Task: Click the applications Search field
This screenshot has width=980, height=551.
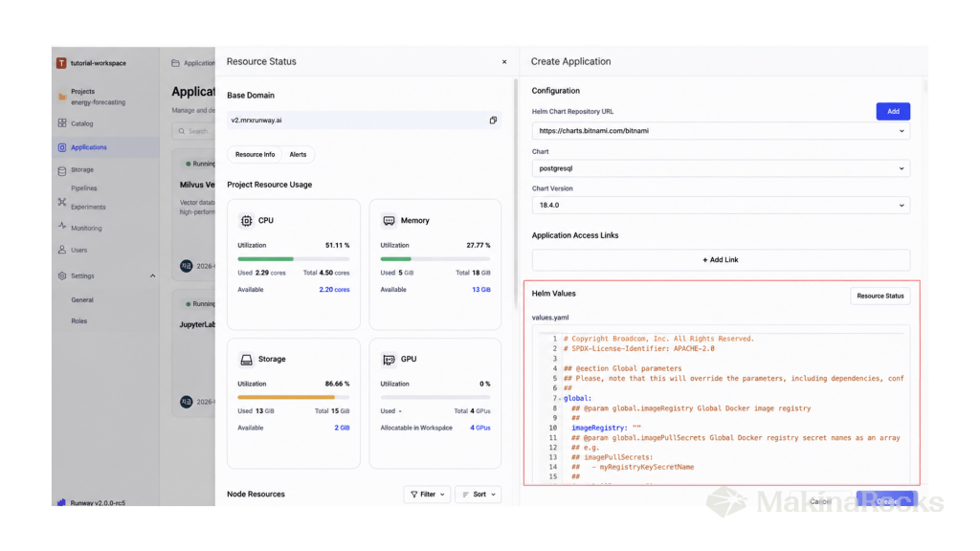Action: [193, 131]
